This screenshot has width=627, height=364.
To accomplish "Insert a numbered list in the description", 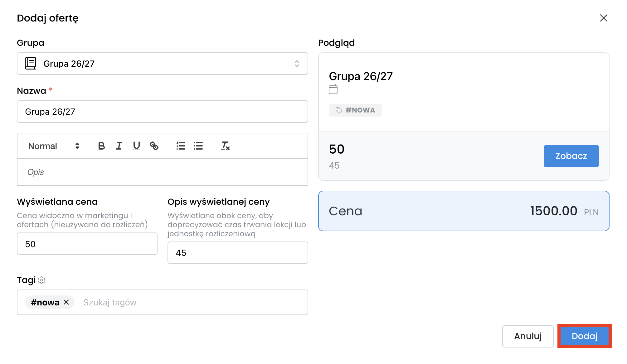I will coord(181,146).
